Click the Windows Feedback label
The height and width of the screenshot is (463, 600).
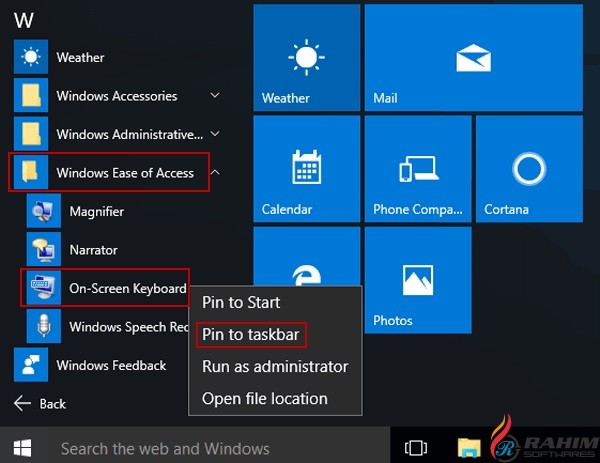(x=111, y=365)
